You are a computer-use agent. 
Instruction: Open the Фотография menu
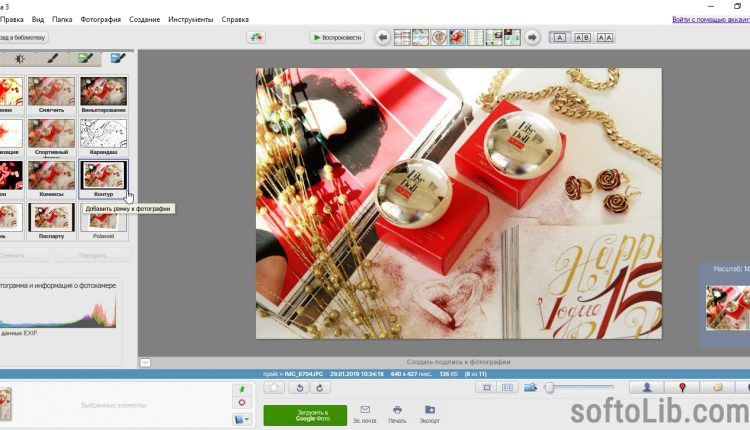(x=100, y=20)
